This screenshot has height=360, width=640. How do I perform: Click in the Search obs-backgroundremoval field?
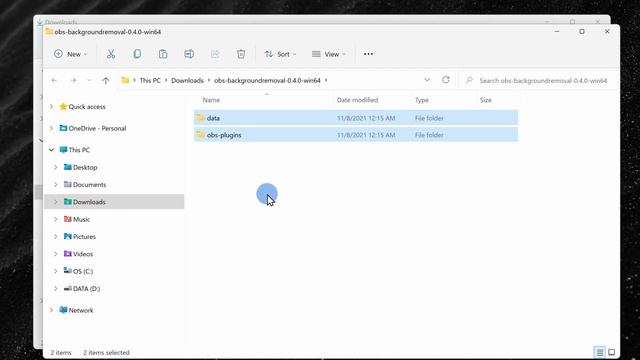[539, 80]
